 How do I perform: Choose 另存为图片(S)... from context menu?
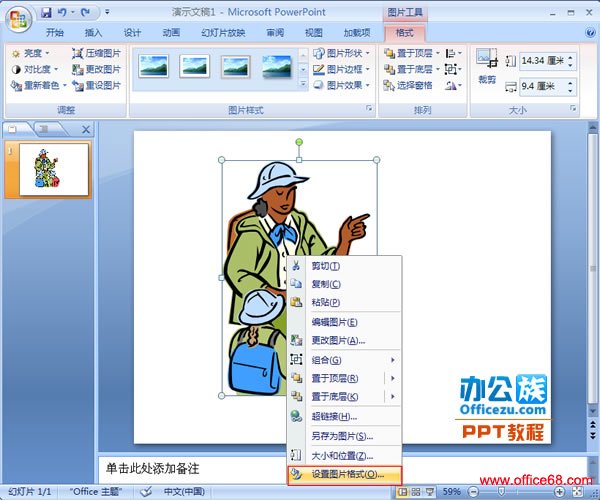point(344,436)
